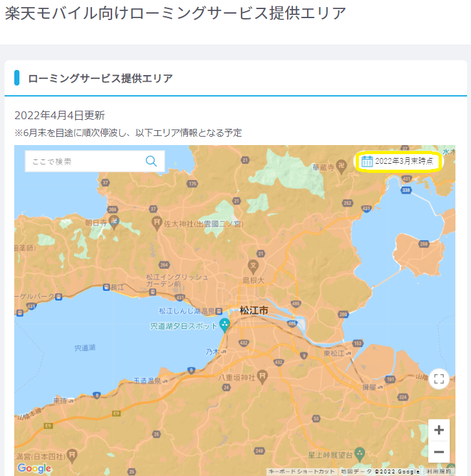Click 星上峠展望台 marker icon
The height and width of the screenshot is (476, 471).
coord(360,455)
